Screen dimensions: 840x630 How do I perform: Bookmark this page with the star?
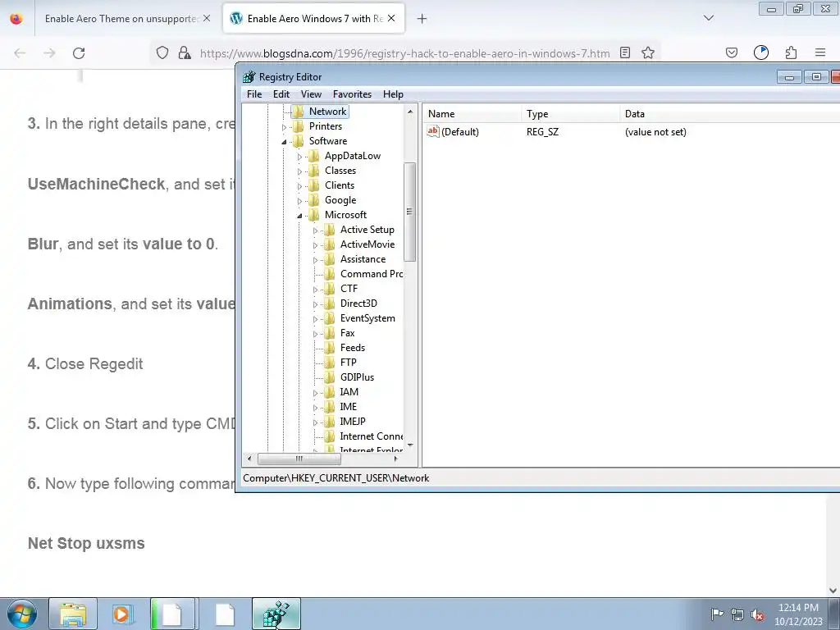[648, 52]
